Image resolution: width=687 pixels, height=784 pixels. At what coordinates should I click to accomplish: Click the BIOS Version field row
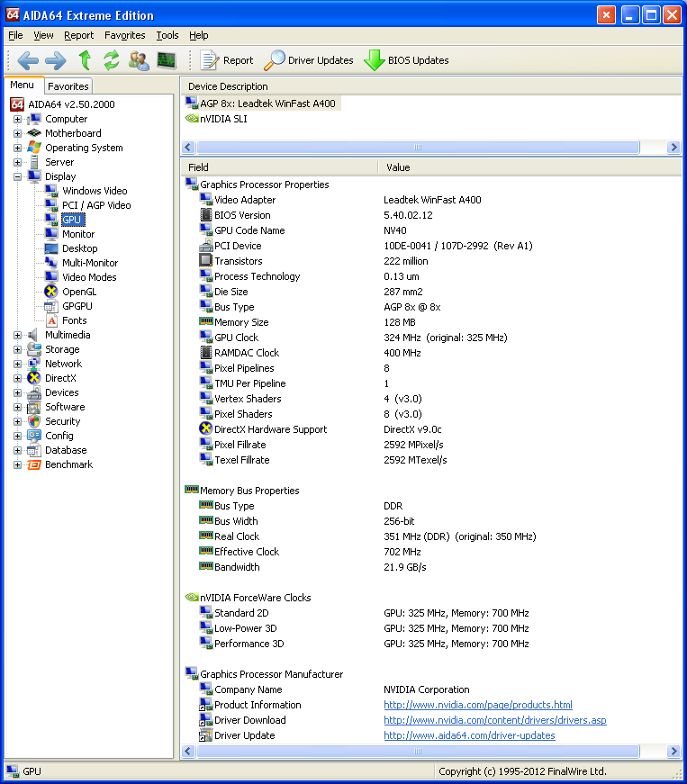click(242, 215)
